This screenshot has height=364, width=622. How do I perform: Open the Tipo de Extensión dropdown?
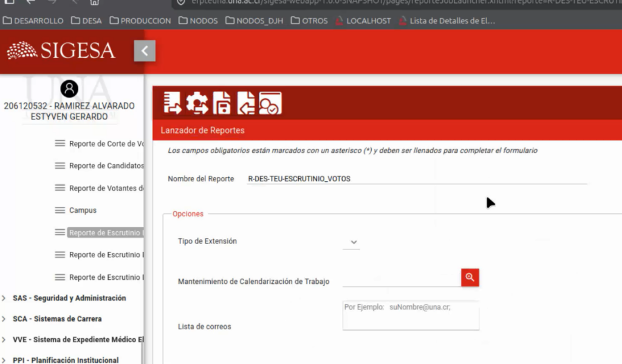pyautogui.click(x=354, y=242)
